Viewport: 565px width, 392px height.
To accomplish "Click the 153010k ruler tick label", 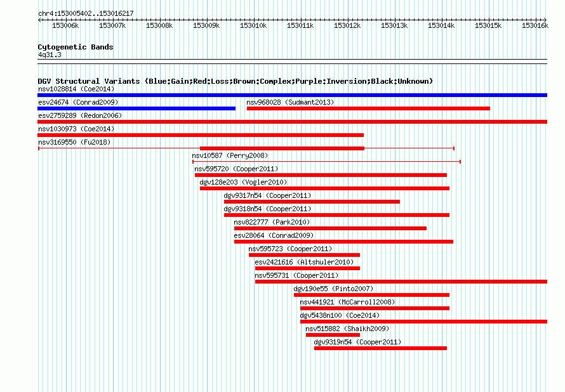I will pos(253,25).
